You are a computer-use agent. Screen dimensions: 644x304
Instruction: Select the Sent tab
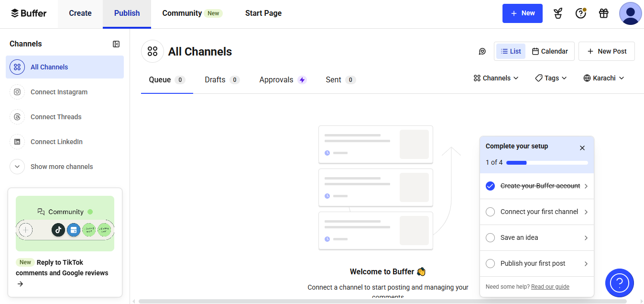pyautogui.click(x=340, y=80)
